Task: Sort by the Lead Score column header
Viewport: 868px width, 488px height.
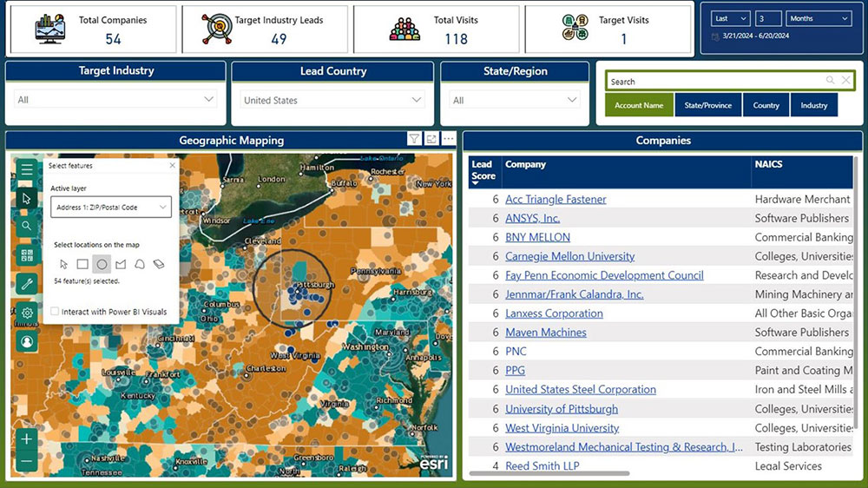Action: tap(483, 170)
